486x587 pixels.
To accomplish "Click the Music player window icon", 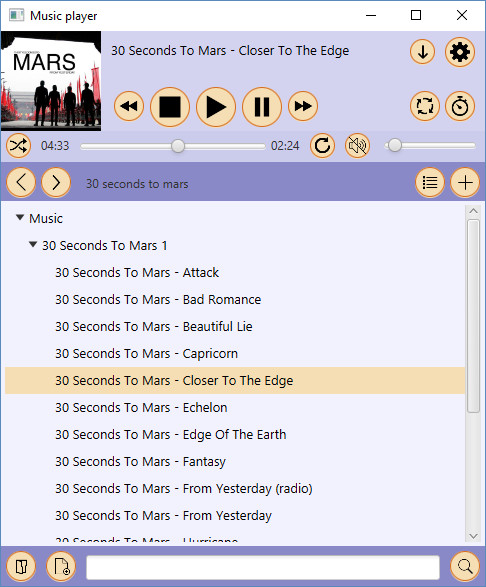I will (16, 15).
